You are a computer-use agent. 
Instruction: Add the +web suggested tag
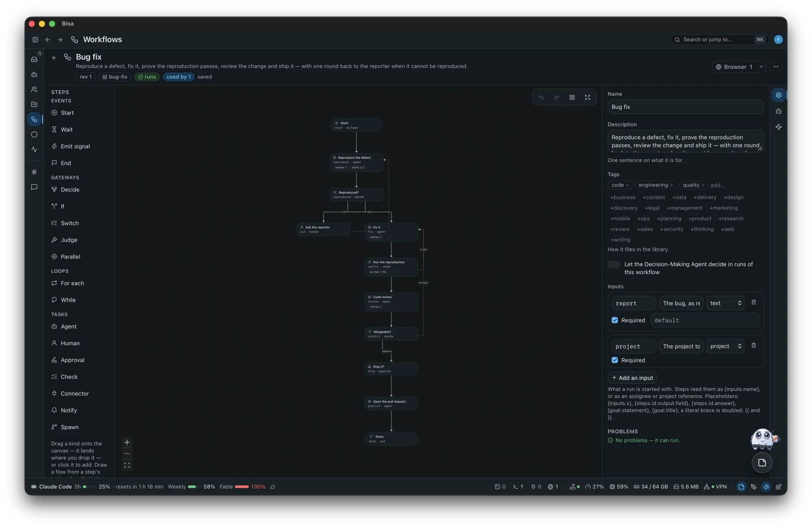coord(728,229)
